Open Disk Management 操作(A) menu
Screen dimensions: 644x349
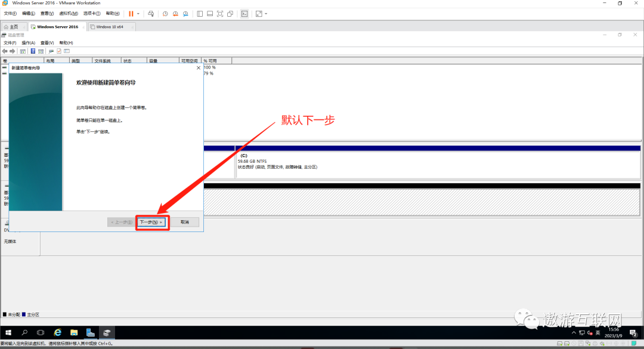click(29, 43)
